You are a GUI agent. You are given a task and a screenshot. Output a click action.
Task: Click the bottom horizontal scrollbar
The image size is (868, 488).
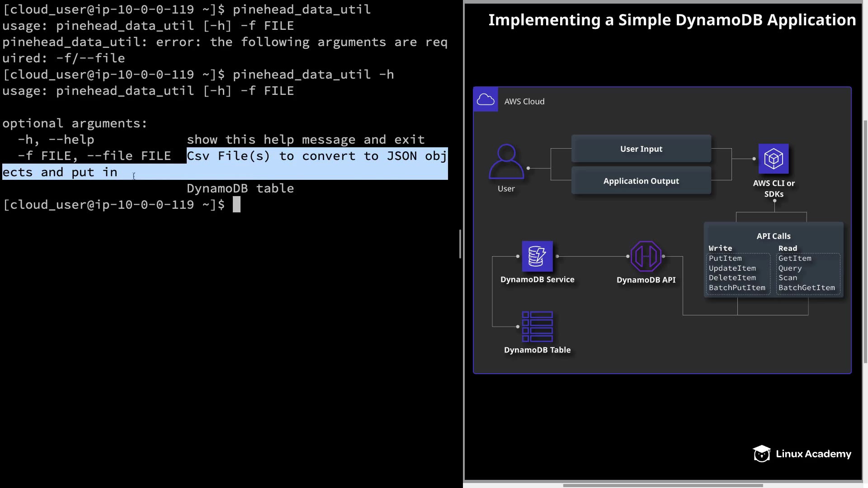(x=663, y=485)
